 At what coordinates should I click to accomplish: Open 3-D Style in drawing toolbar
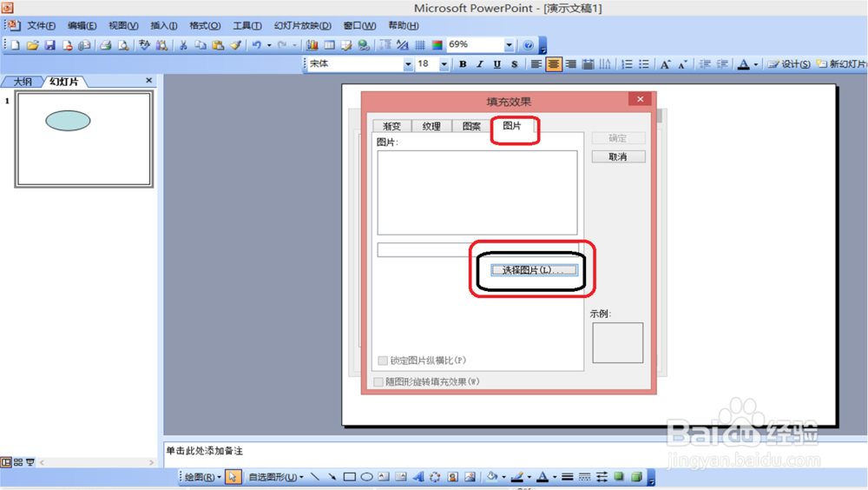636,477
